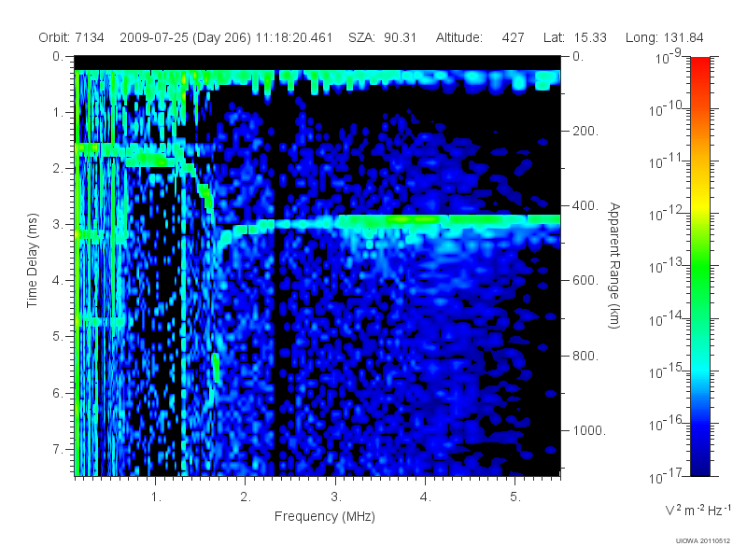Click the 4. tick label on frequency axis
This screenshot has height=560, width=747.
426,497
